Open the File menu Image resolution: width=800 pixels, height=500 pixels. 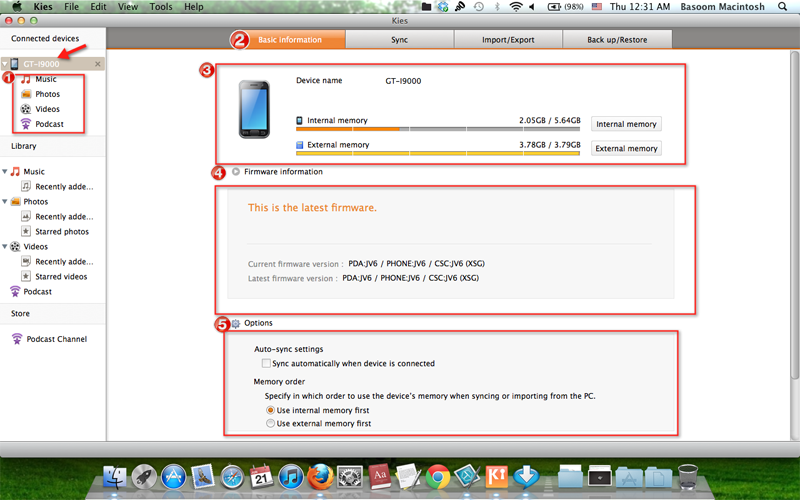click(x=71, y=7)
